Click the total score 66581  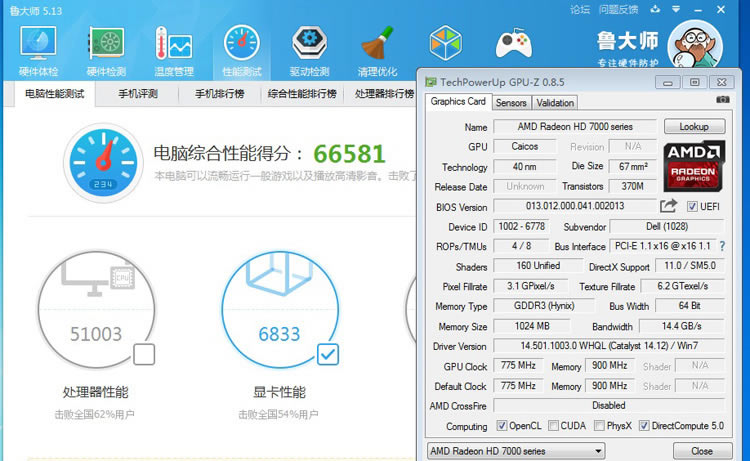click(x=349, y=154)
